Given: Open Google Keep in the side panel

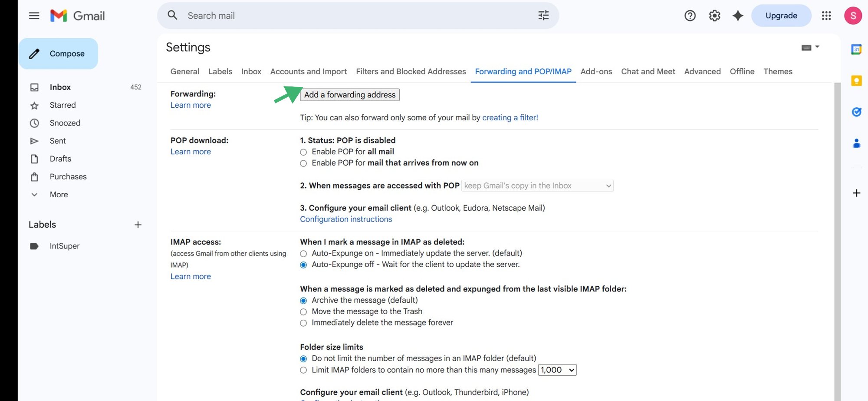Looking at the screenshot, I should tap(856, 80).
